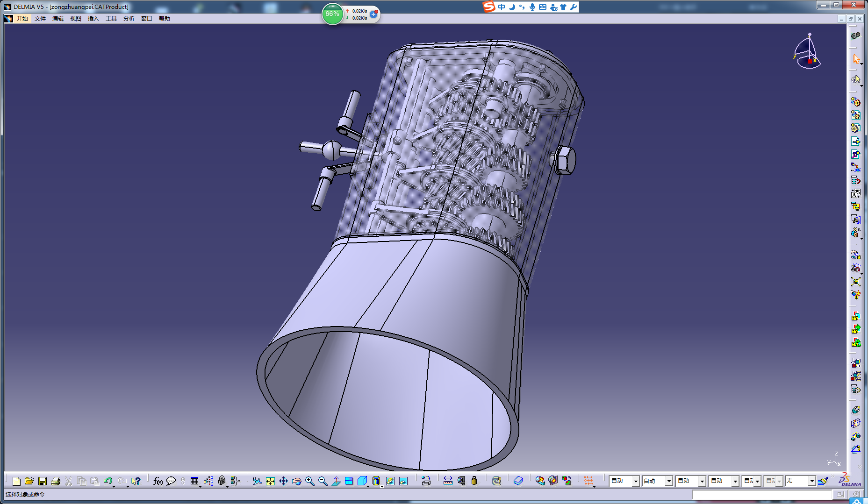Screen dimensions: 868x504
Task: Open second 自动 properties dropdown
Action: 668,481
